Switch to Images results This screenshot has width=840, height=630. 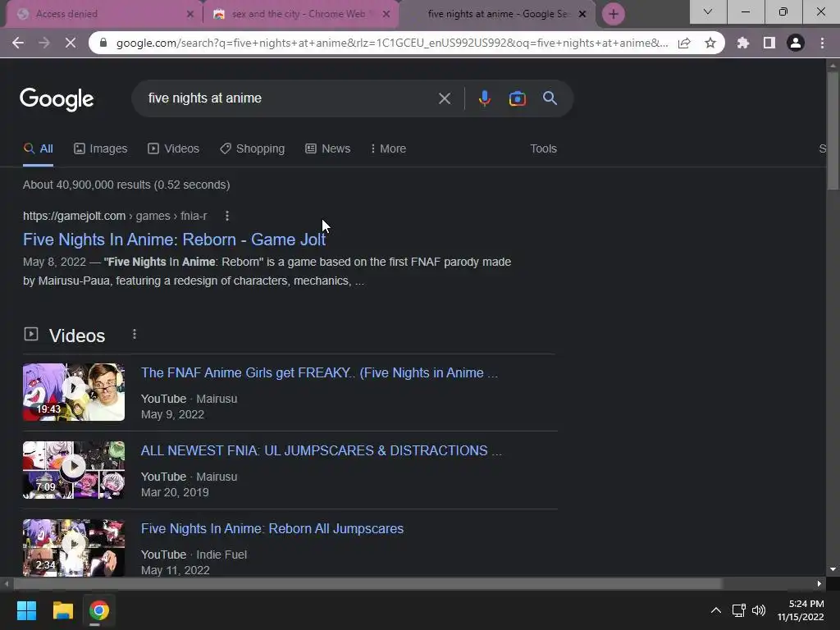point(101,149)
